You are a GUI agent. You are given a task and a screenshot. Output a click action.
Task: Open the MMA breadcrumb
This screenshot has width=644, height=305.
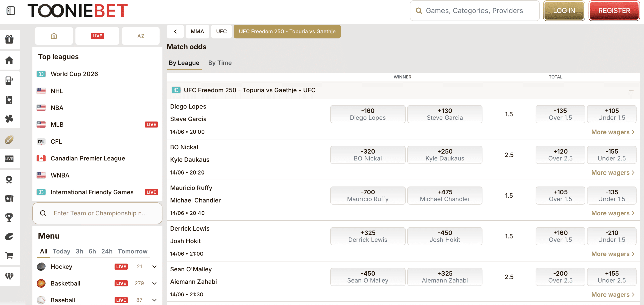[x=197, y=31]
